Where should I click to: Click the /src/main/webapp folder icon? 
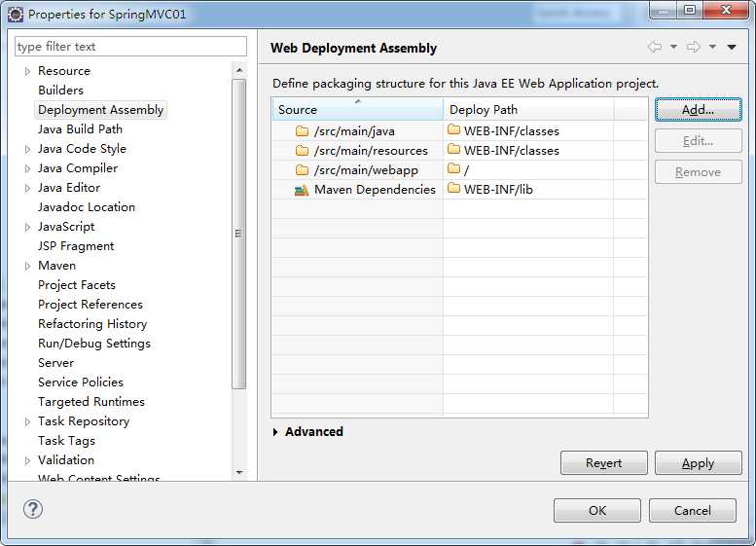coord(302,169)
